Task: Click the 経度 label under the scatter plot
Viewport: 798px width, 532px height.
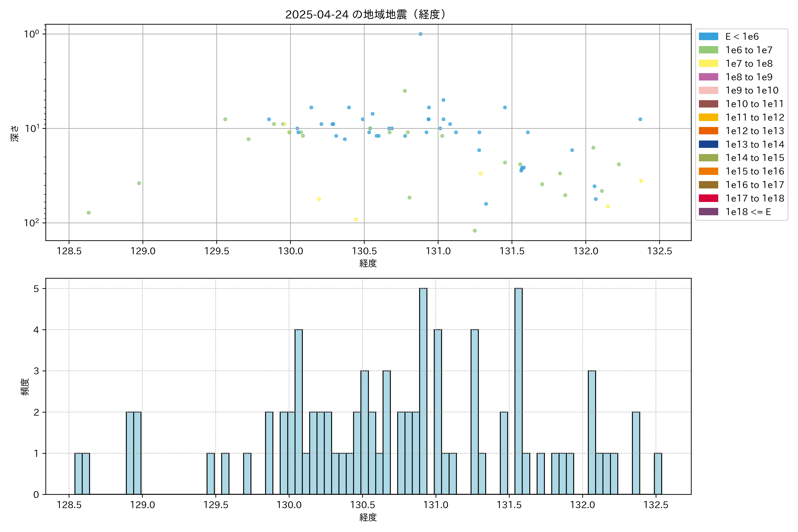Action: tap(368, 263)
